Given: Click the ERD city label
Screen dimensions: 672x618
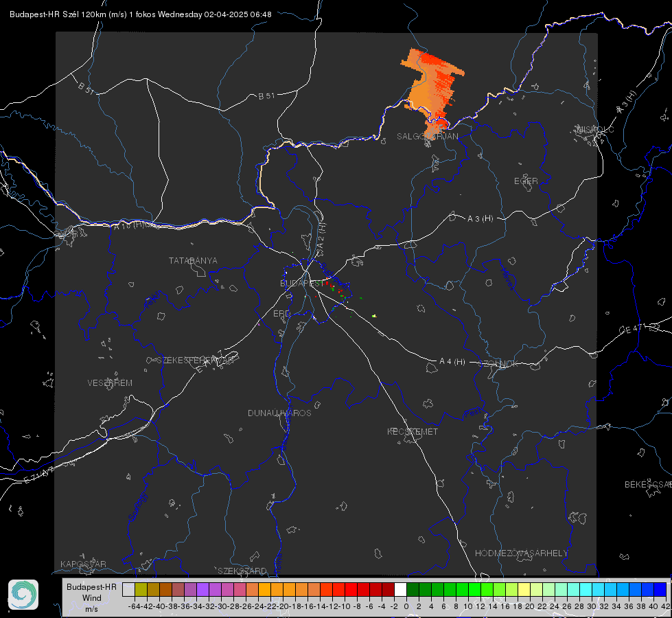Looking at the screenshot, I should pos(281,314).
